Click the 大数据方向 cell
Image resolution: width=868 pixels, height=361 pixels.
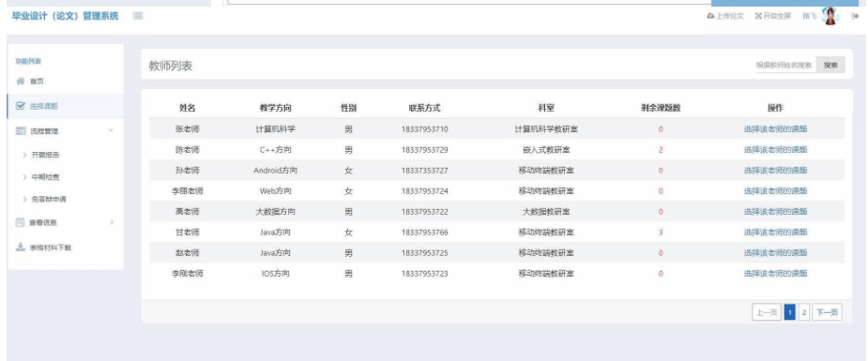275,212
